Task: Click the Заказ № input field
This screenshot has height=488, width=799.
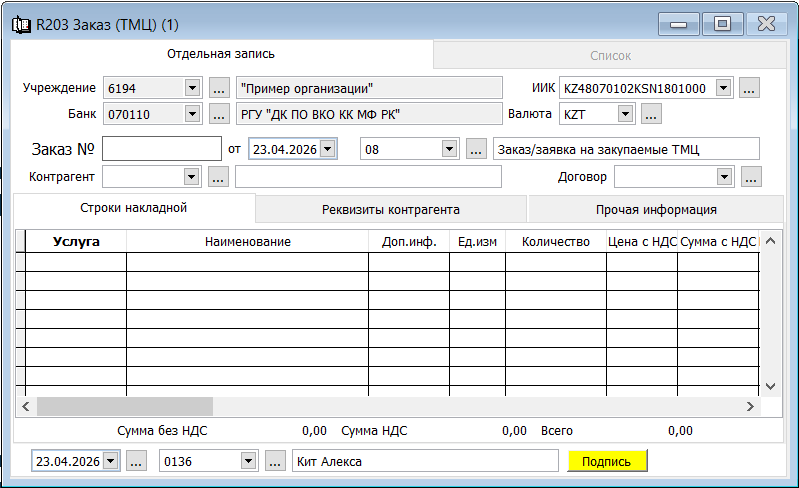Action: tap(161, 149)
